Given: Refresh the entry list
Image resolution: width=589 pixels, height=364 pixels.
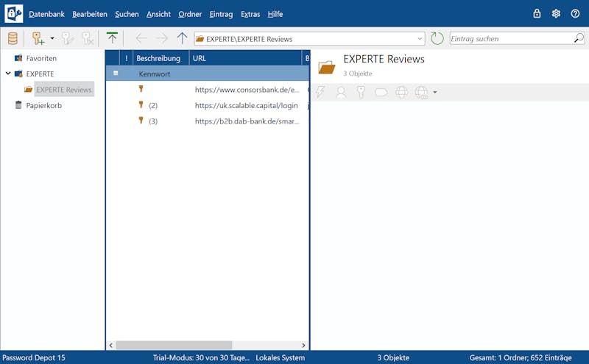Looking at the screenshot, I should click(437, 38).
